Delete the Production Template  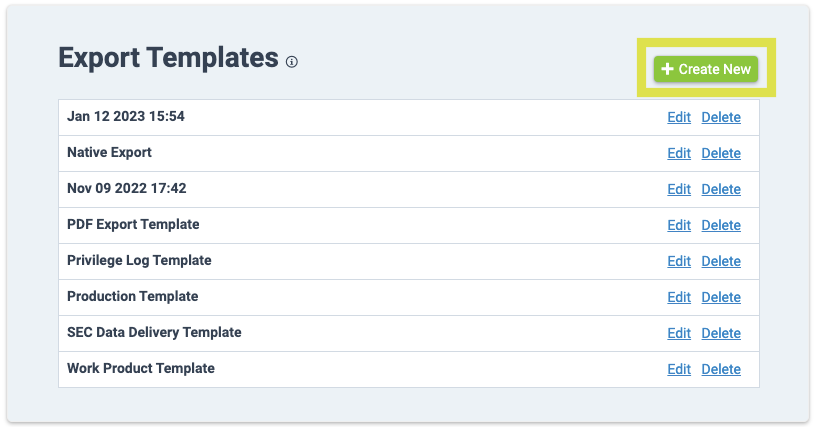click(x=721, y=297)
